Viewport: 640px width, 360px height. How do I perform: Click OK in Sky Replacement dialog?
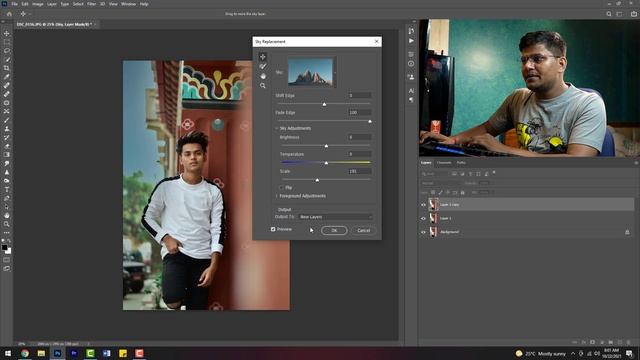tap(334, 230)
